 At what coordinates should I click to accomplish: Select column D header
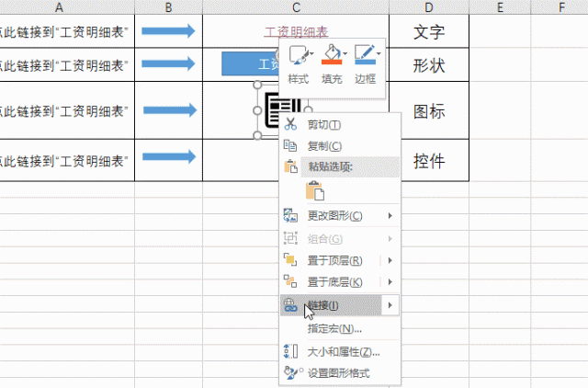[x=429, y=7]
